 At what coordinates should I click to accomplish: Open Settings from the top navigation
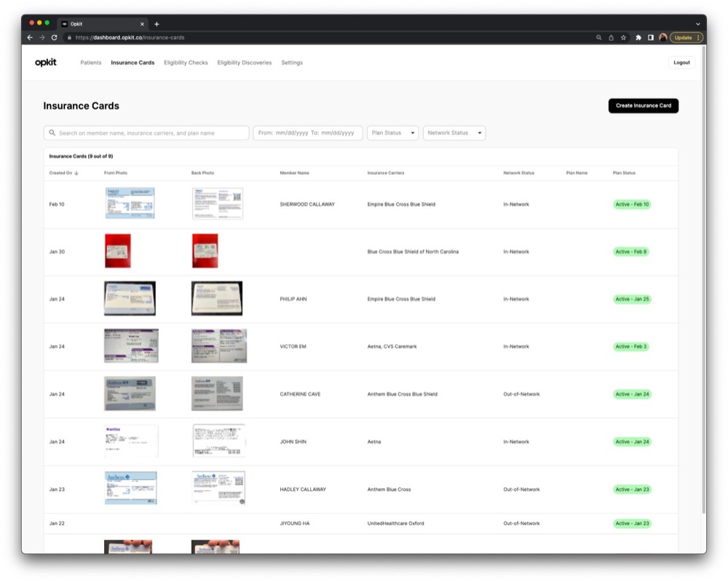point(292,63)
